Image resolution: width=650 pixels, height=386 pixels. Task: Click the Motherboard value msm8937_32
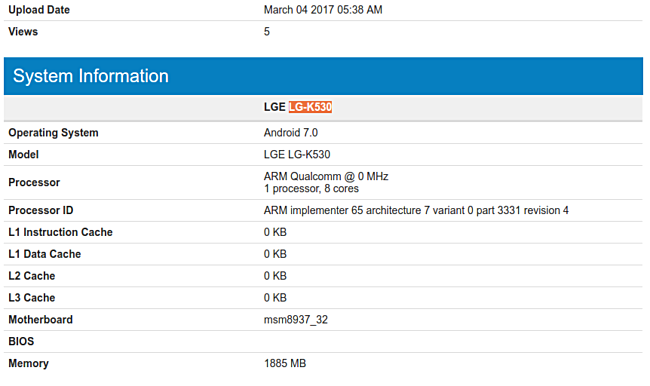296,320
